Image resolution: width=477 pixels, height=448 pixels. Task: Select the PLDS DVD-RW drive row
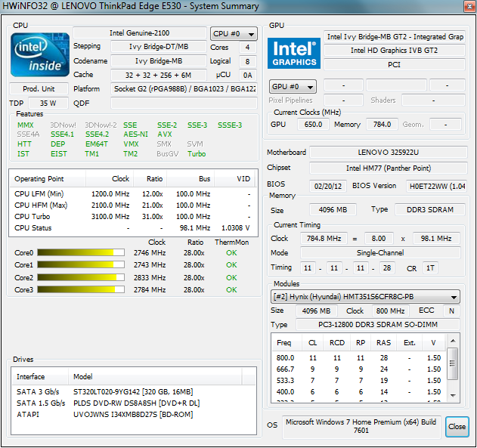pyautogui.click(x=132, y=403)
